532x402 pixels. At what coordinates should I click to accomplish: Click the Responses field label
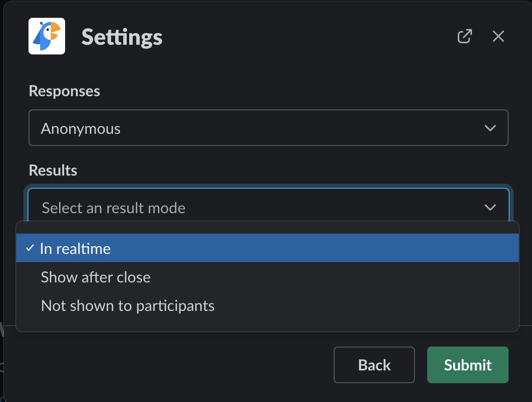tap(65, 91)
